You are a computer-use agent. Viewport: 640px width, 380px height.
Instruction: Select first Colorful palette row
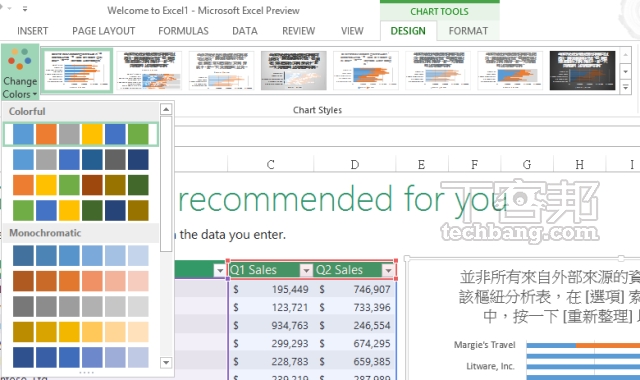[80, 134]
